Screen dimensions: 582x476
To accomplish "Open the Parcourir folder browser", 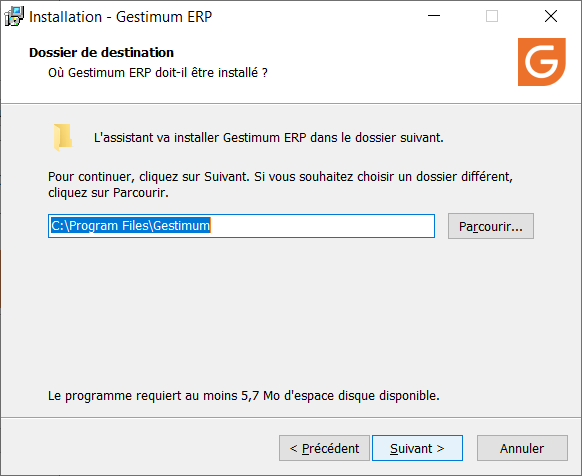I will [x=491, y=226].
